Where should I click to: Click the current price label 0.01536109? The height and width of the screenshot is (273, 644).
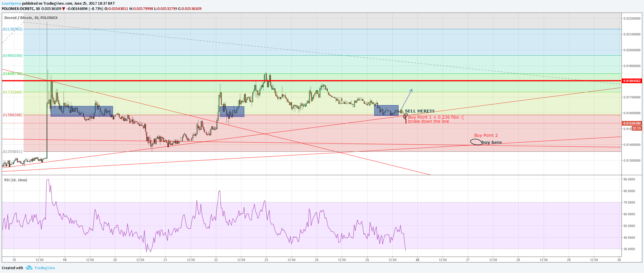[x=632, y=123]
